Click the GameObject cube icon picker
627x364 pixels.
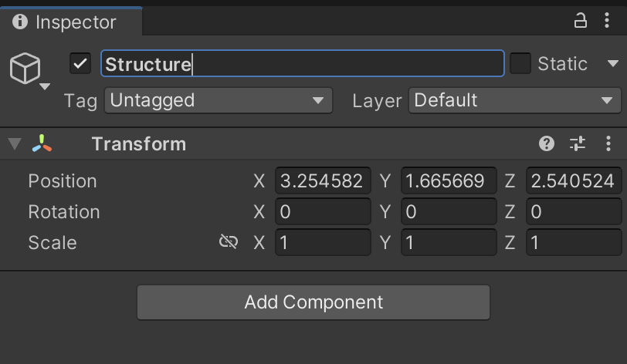point(25,69)
